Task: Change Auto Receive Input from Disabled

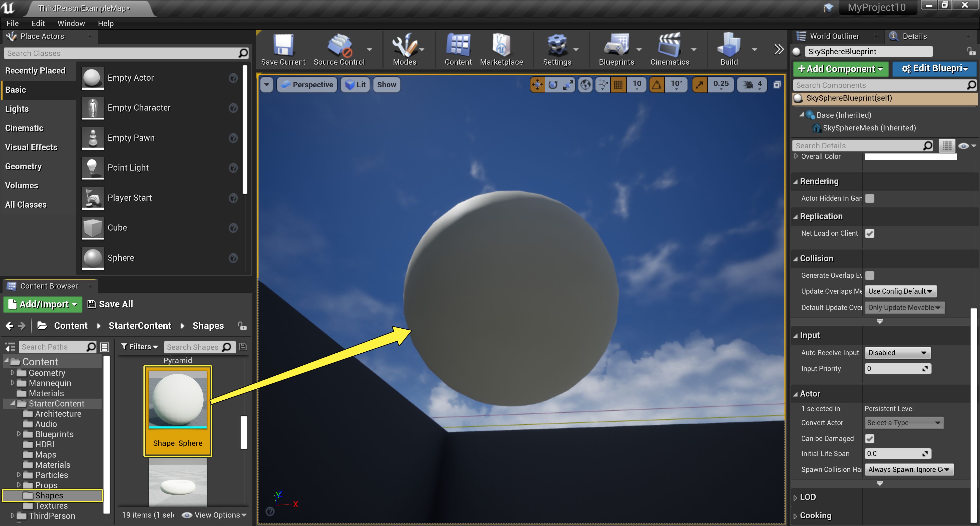Action: coord(897,352)
